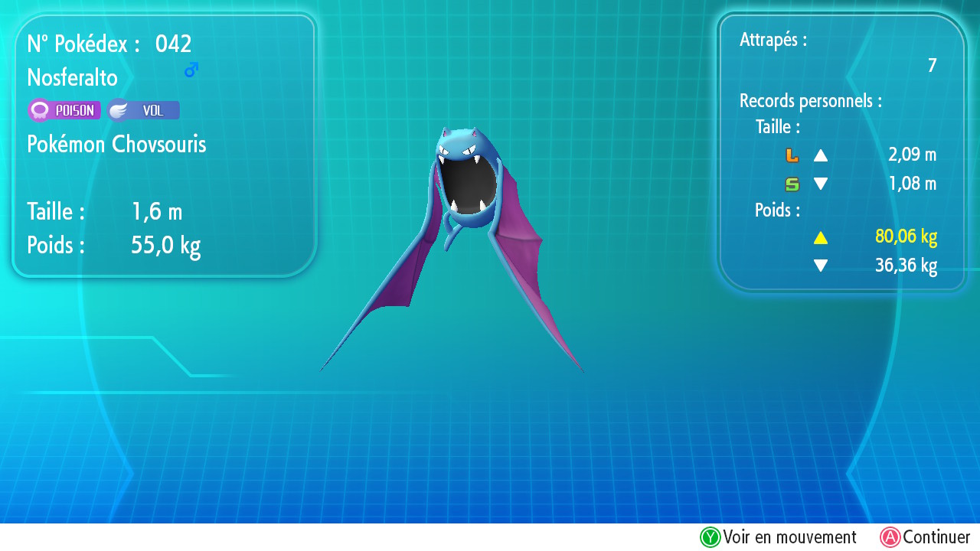Click the yellow up triangle for heaviest weight
This screenshot has height=551, width=980.
click(821, 237)
